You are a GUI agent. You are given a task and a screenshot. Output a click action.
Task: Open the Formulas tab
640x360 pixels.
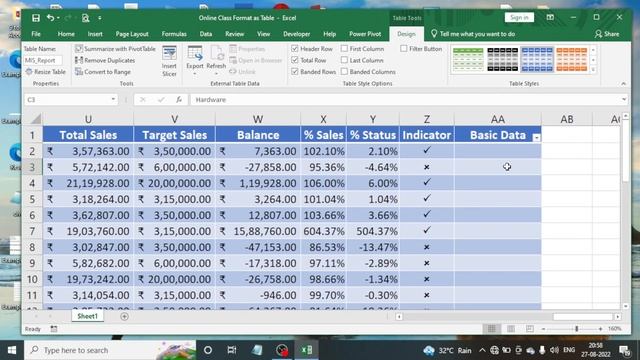[174, 34]
